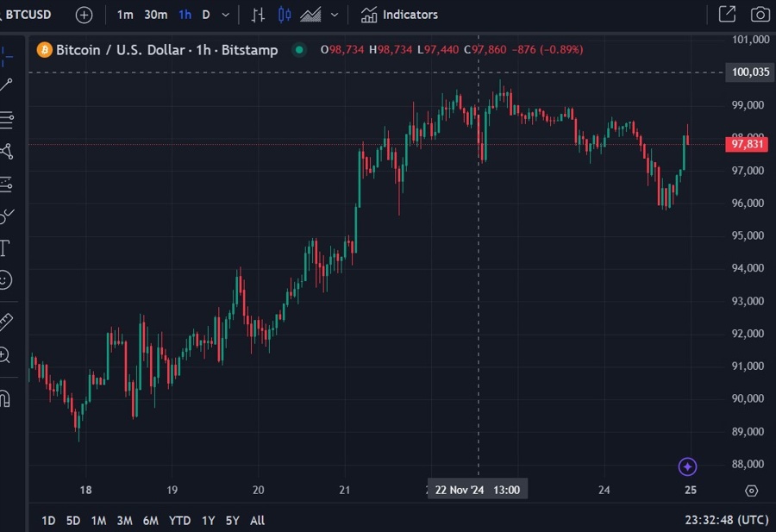This screenshot has height=532, width=776.
Task: Toggle the green market status indicator
Action: click(299, 50)
